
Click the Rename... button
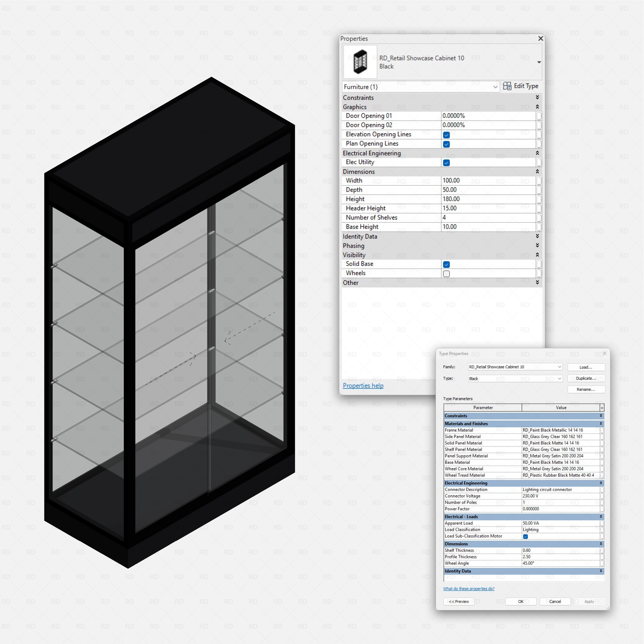coord(586,389)
